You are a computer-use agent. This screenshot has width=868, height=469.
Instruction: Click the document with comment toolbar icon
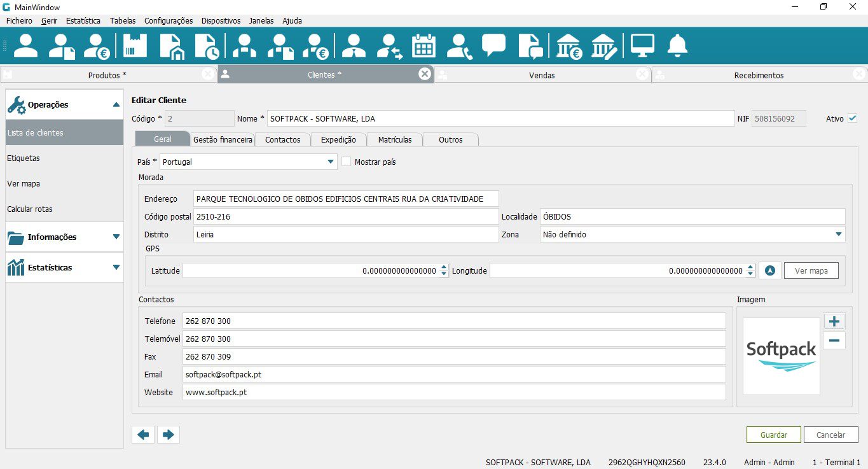click(x=530, y=46)
